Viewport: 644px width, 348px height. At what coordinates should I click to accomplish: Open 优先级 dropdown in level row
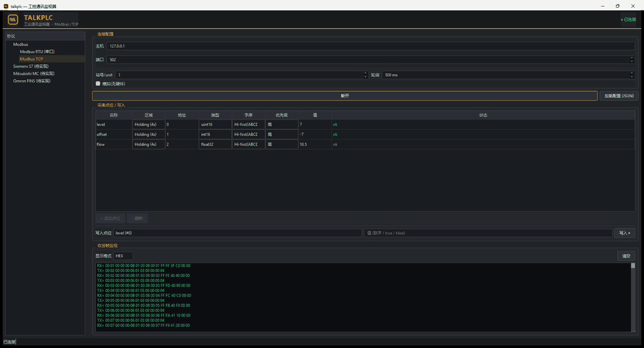(282, 124)
